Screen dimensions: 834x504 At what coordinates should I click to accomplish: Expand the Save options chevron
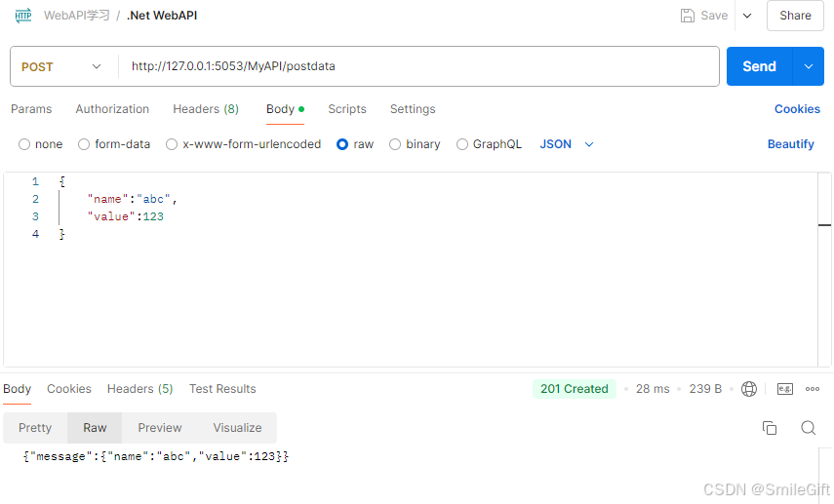click(x=747, y=16)
